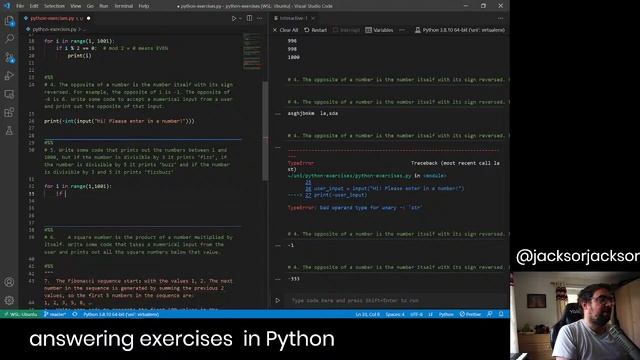This screenshot has width=640, height=360.
Task: Open the Selection menu
Action: coord(54,6)
